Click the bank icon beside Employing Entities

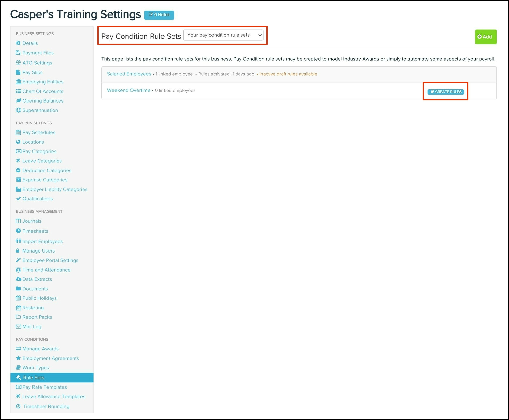point(18,82)
